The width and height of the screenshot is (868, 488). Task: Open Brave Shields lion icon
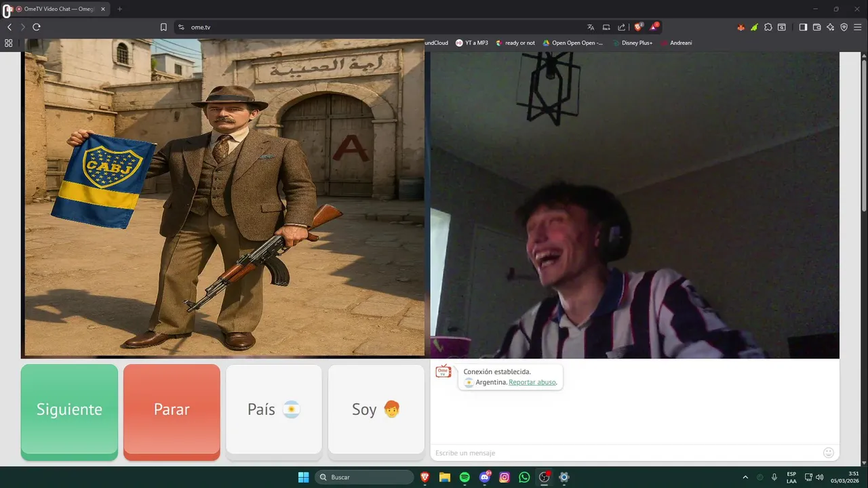click(x=638, y=27)
